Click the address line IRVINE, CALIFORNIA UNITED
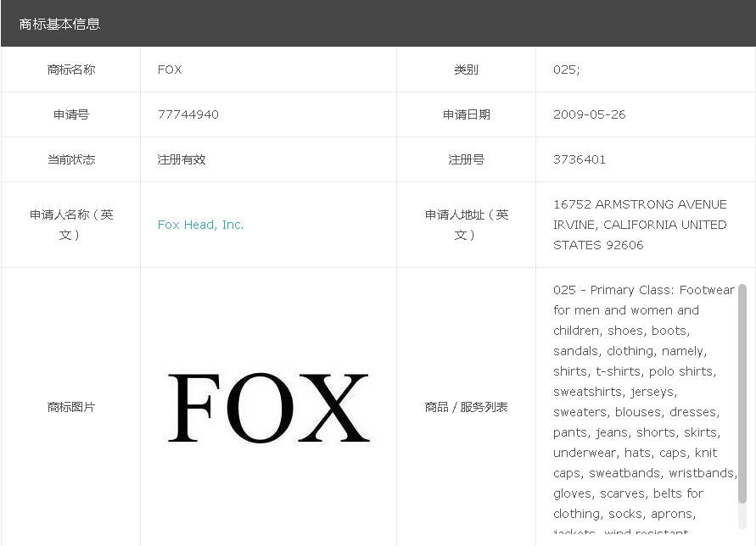 pyautogui.click(x=640, y=225)
